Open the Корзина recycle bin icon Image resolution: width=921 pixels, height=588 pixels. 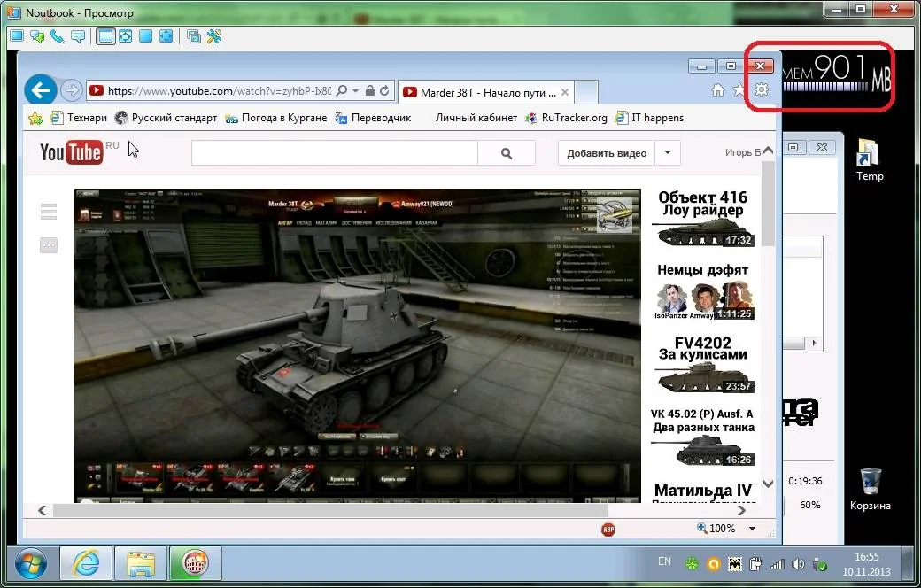(870, 490)
